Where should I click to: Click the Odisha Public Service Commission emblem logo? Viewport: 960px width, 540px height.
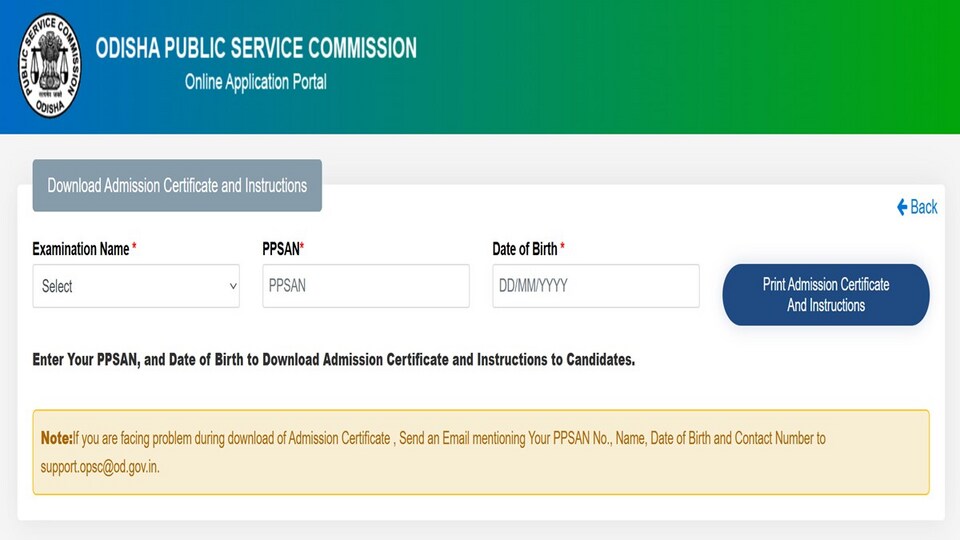pos(50,66)
